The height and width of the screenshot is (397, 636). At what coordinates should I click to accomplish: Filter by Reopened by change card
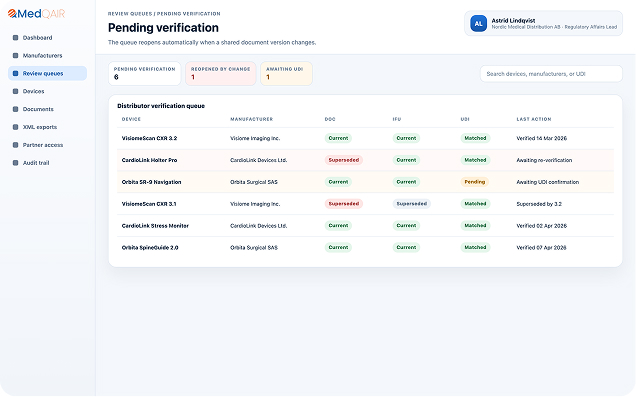pyautogui.click(x=221, y=73)
